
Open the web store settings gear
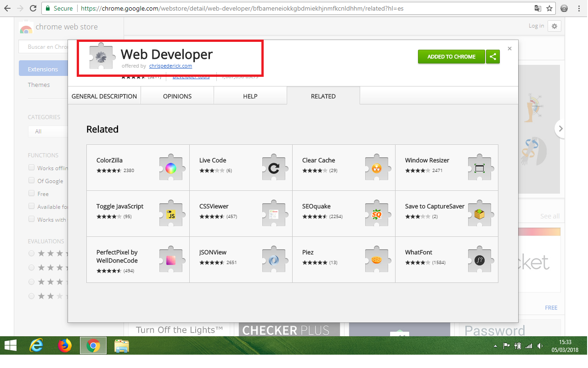(554, 26)
